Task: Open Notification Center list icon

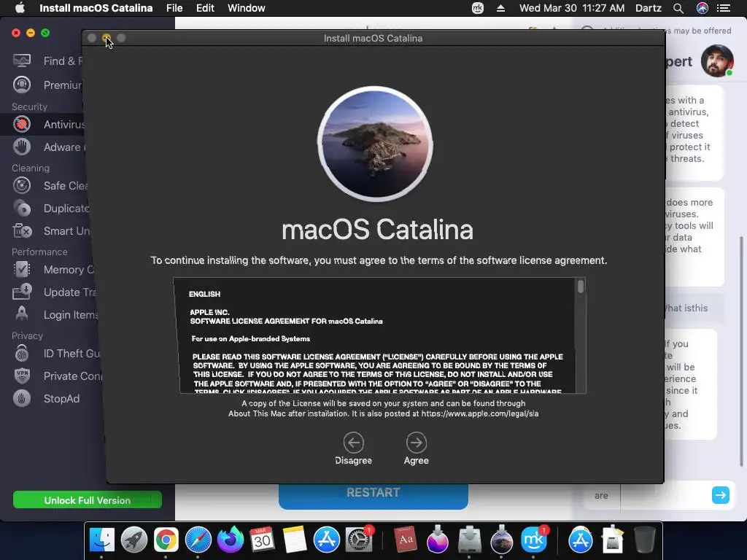Action: pos(724,8)
